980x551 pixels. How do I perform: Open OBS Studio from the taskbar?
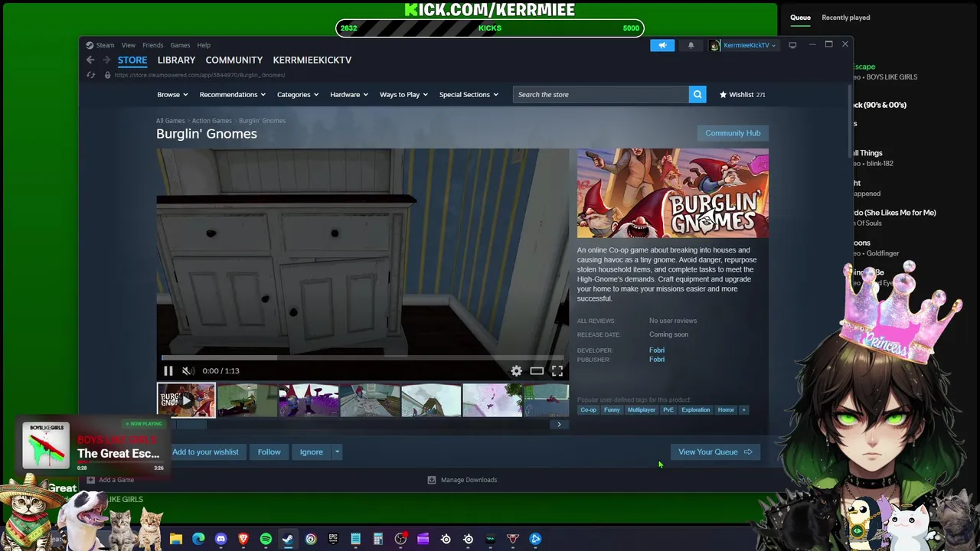[x=400, y=539]
